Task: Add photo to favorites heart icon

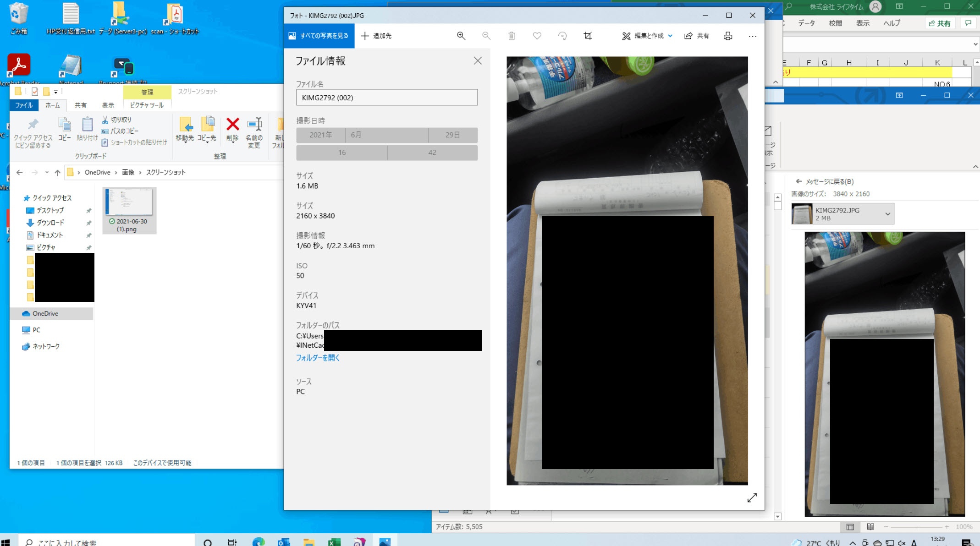Action: (537, 36)
